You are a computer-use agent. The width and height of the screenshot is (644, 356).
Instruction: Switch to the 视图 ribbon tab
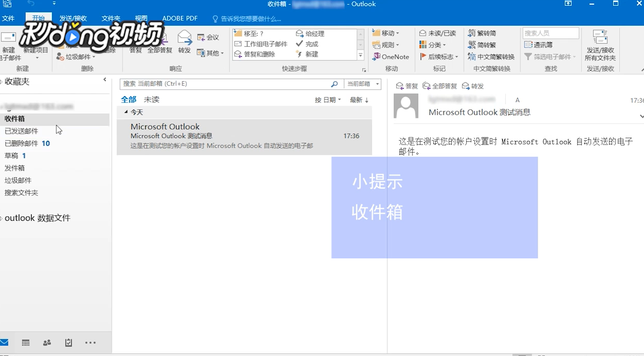coord(141,18)
